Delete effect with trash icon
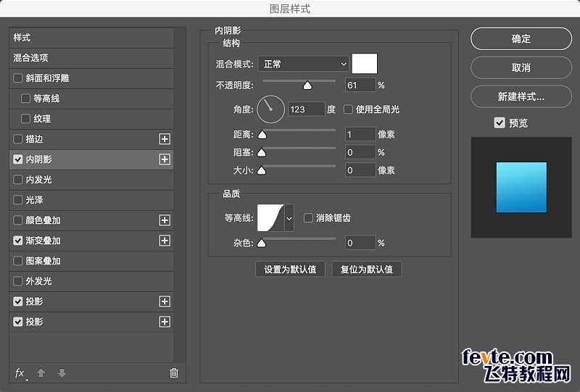Image resolution: width=580 pixels, height=392 pixels. click(174, 372)
